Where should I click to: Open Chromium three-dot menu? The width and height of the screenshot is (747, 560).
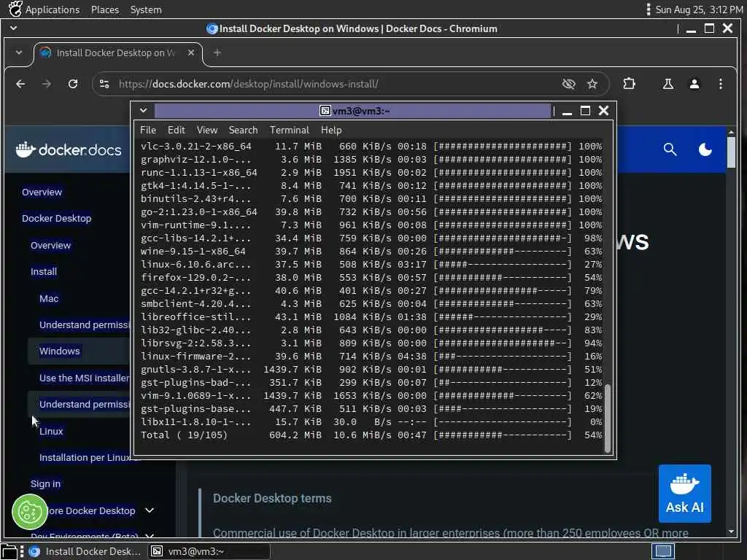720,84
